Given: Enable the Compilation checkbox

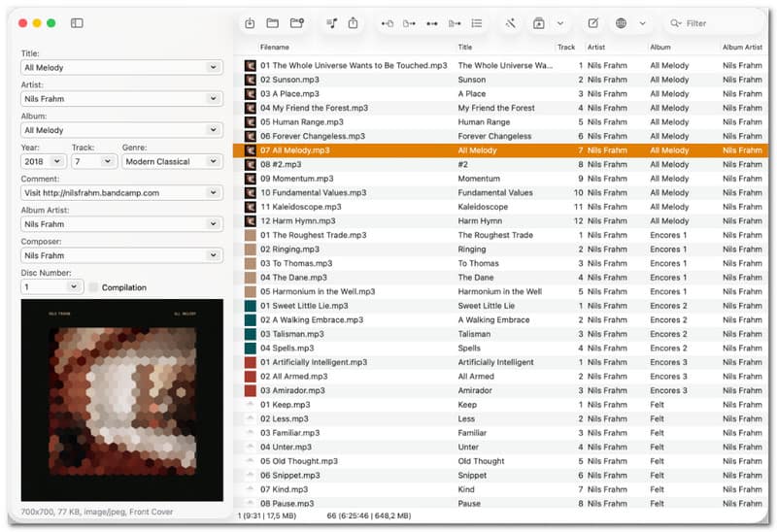Looking at the screenshot, I should coord(93,287).
